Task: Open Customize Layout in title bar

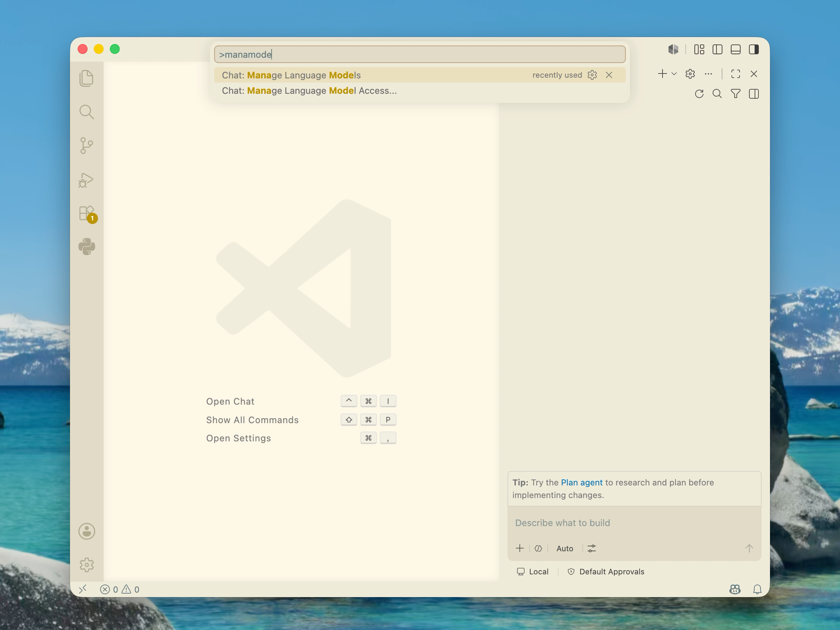Action: click(699, 49)
